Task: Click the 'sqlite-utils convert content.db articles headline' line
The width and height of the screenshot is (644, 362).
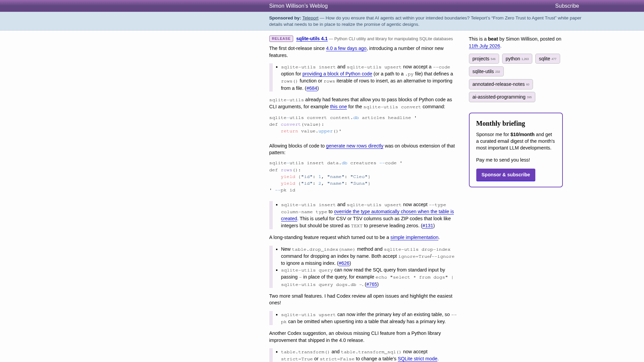Action: tap(343, 118)
